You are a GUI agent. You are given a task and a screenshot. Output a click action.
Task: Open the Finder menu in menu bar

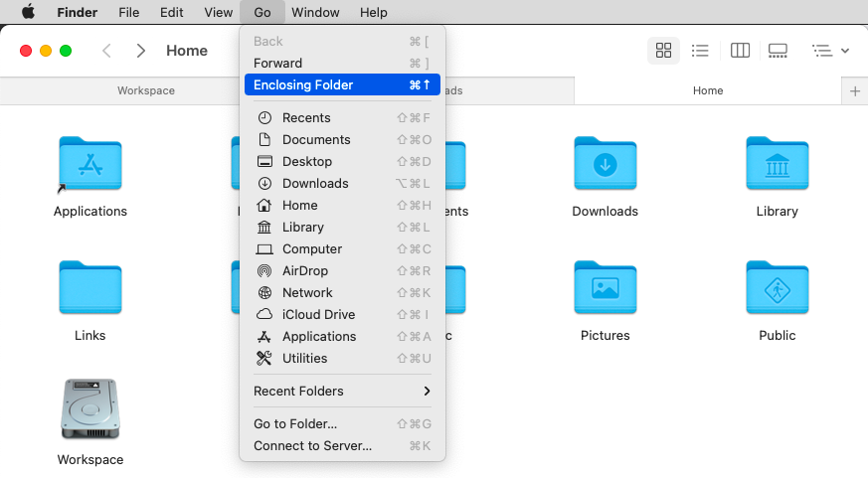pyautogui.click(x=77, y=12)
